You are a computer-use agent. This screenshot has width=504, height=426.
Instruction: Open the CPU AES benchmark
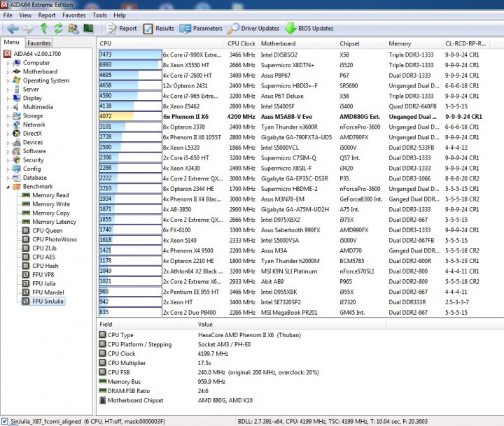[x=43, y=257]
